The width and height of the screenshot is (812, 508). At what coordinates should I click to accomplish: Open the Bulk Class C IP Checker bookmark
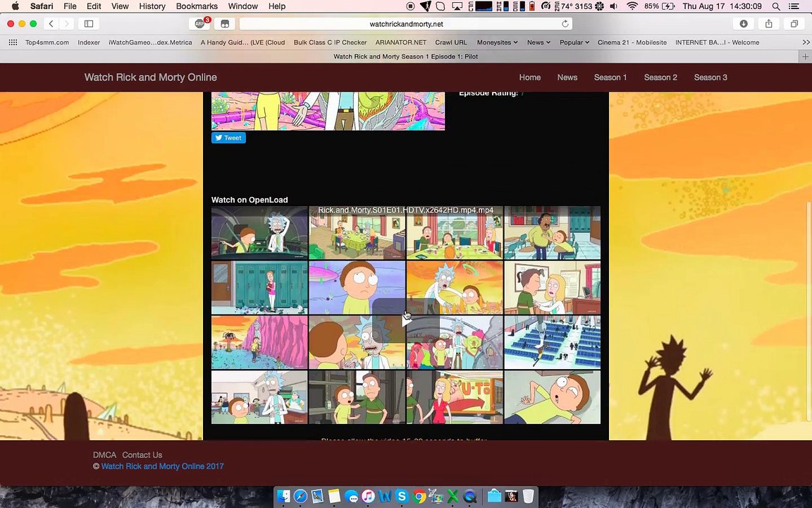pos(330,42)
